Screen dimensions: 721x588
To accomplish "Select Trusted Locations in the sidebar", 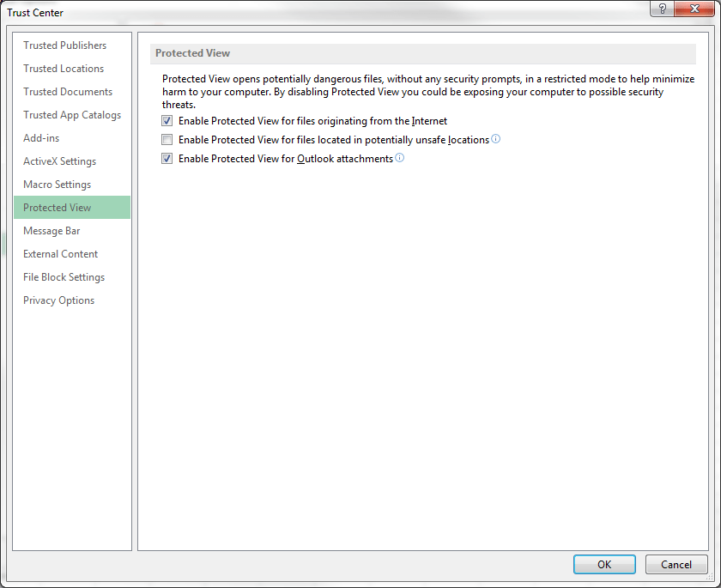I will [63, 68].
